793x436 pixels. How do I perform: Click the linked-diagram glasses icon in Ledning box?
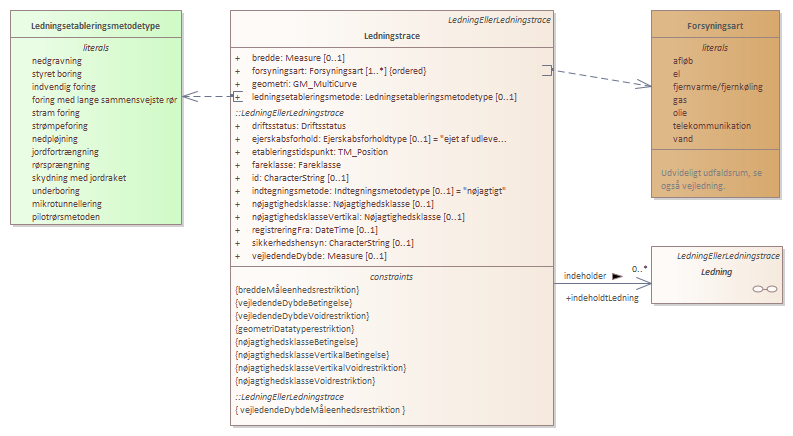(764, 288)
